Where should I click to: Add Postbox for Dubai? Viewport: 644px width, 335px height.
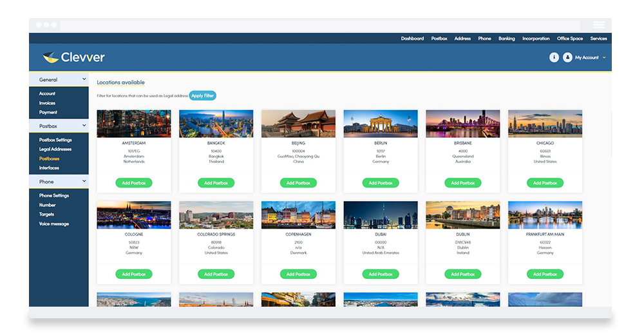coord(381,274)
